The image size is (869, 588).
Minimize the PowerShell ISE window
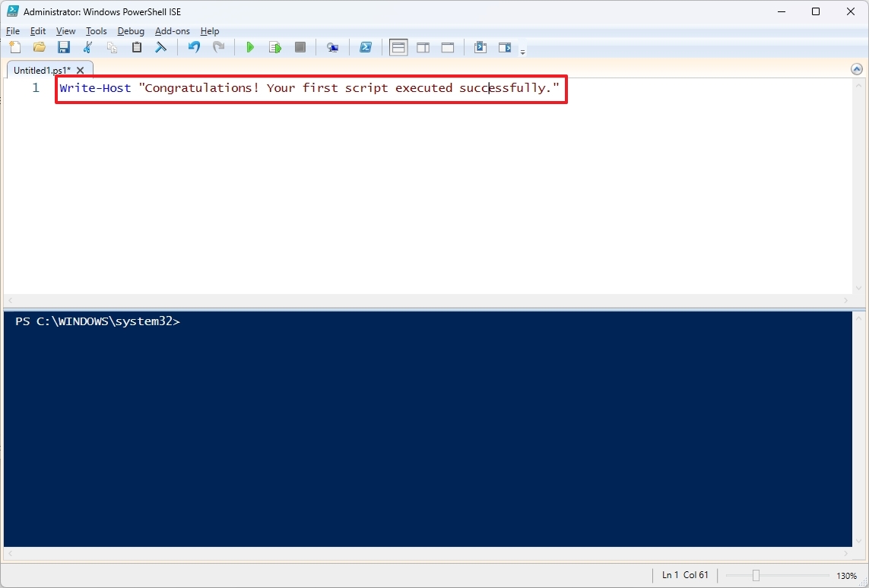coord(782,11)
